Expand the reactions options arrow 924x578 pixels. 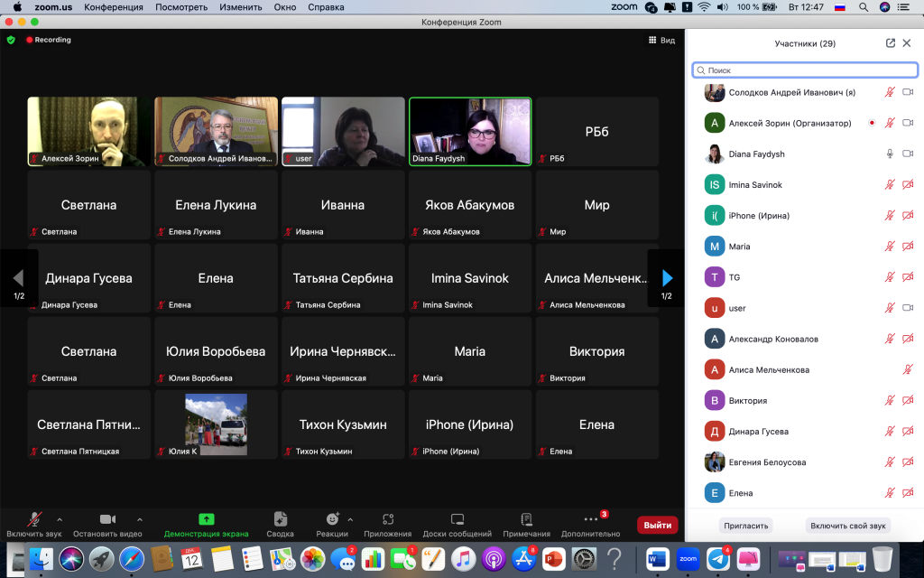[x=351, y=519]
